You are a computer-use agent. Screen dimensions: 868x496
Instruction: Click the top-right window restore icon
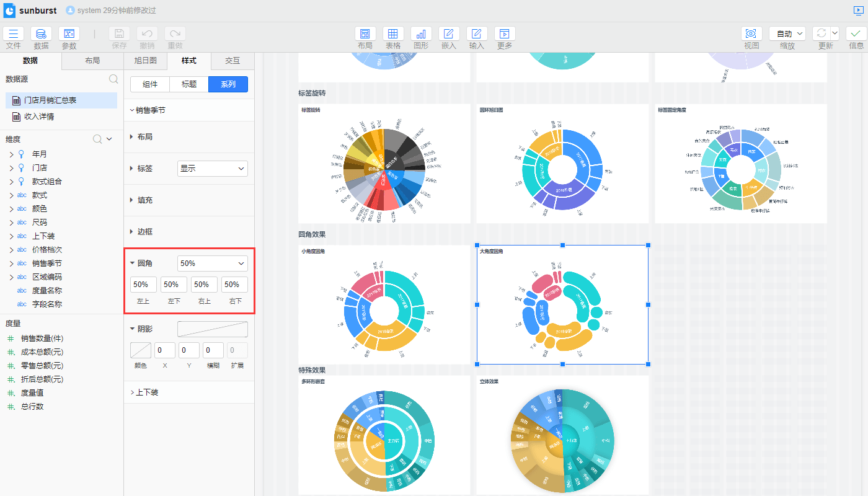tap(859, 10)
